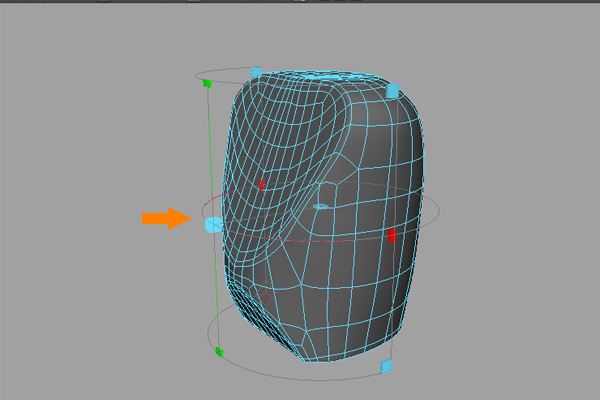Click the red handle on the mesh's left face
600x400 pixels.
(x=261, y=184)
